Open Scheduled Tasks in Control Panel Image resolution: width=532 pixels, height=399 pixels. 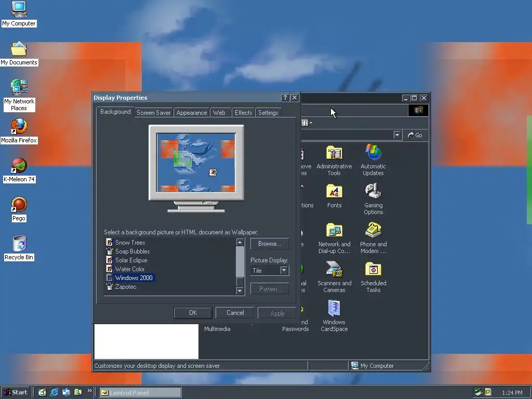point(373,277)
